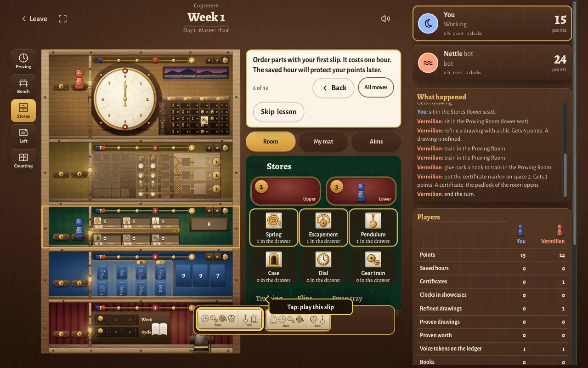Screen dimensions: 588x368
Task: Choose the Escapement part tile
Action: [323, 227]
